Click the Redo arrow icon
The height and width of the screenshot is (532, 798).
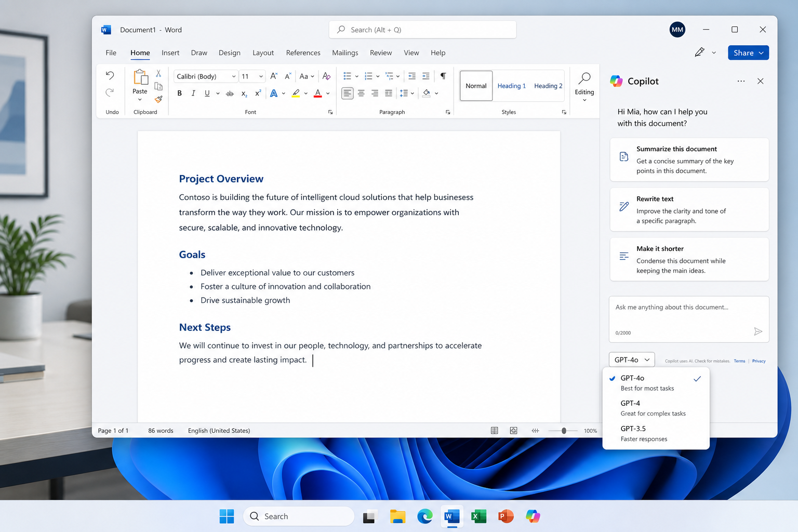point(110,92)
